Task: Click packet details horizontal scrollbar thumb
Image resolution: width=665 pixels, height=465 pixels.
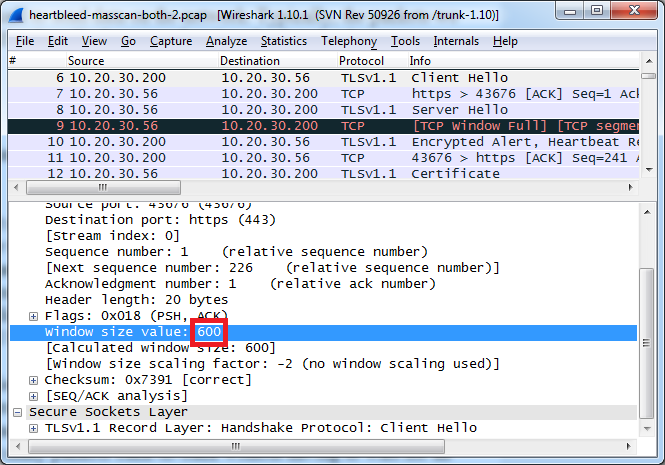Action: (236, 446)
